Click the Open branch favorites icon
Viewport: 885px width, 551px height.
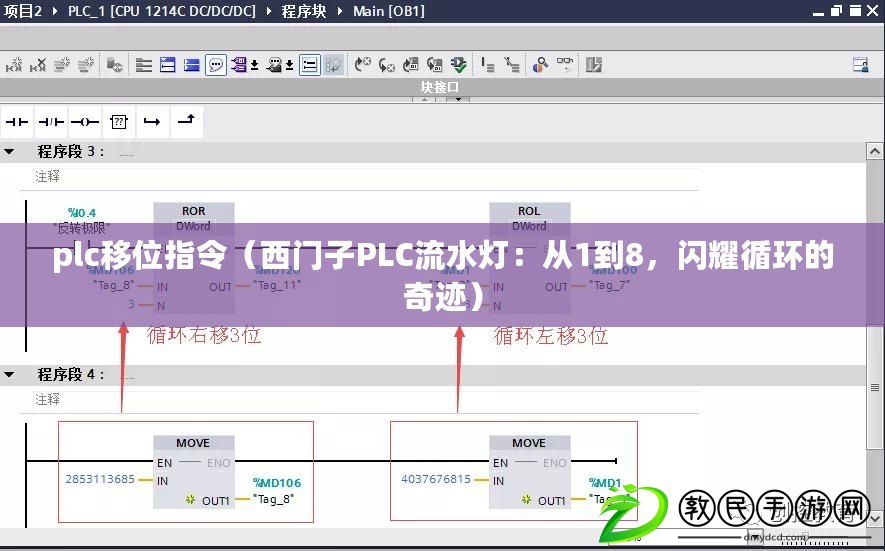click(x=152, y=121)
